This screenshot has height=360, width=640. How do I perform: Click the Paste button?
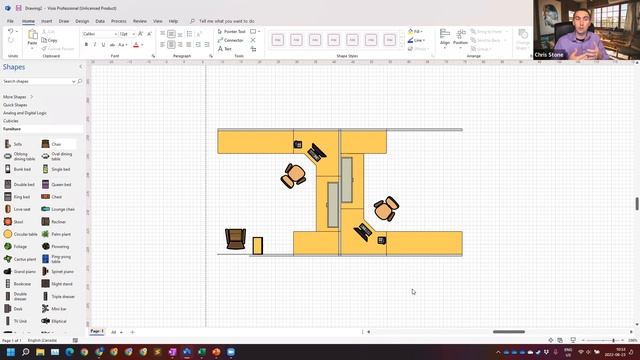[32, 39]
